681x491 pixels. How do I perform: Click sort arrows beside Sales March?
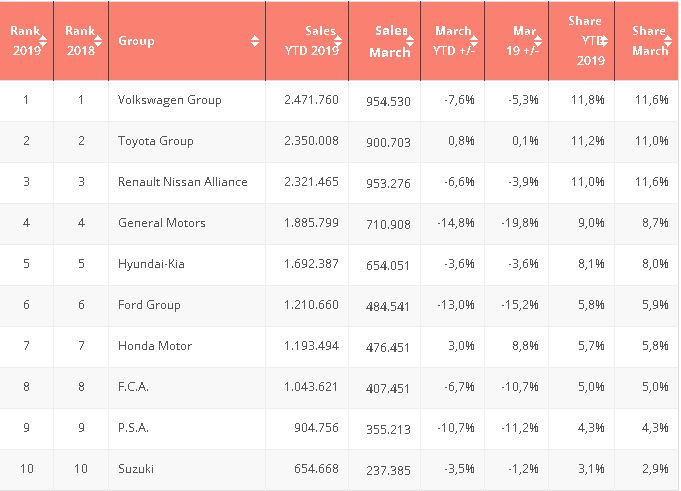412,41
